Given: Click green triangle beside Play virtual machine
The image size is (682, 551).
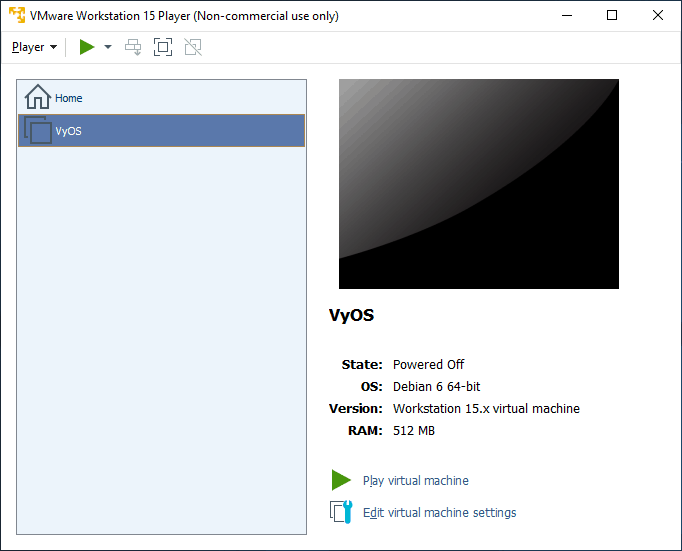Looking at the screenshot, I should click(x=341, y=480).
